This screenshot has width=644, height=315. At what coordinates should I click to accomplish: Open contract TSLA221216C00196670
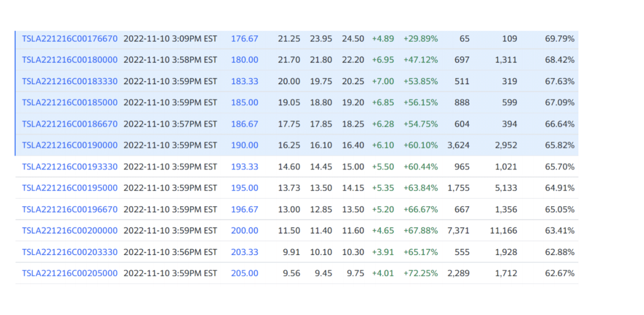69,209
